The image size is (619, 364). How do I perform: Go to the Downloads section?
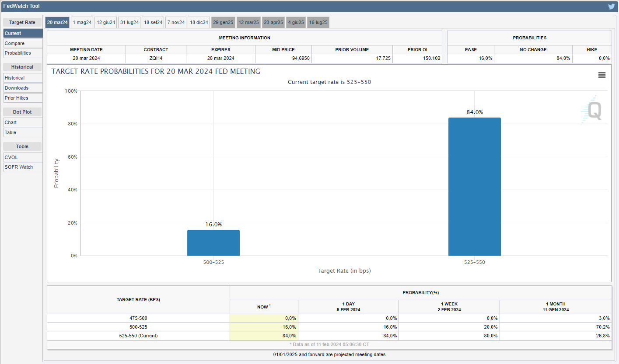tap(23, 88)
